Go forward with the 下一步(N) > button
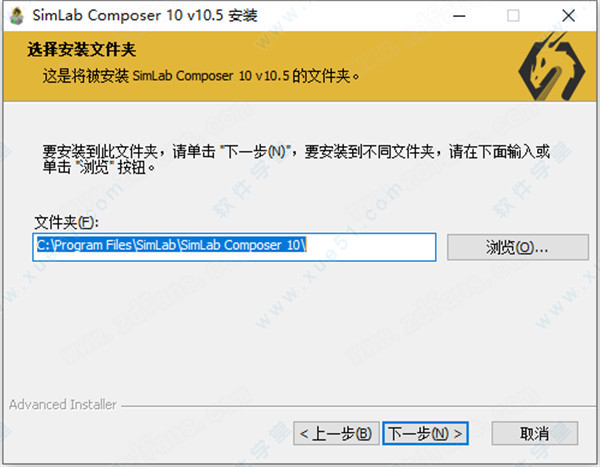 [425, 433]
